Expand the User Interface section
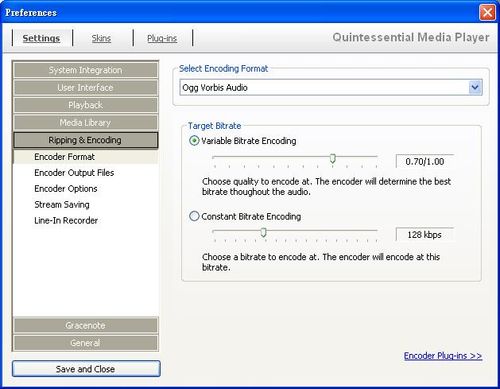 [x=85, y=88]
